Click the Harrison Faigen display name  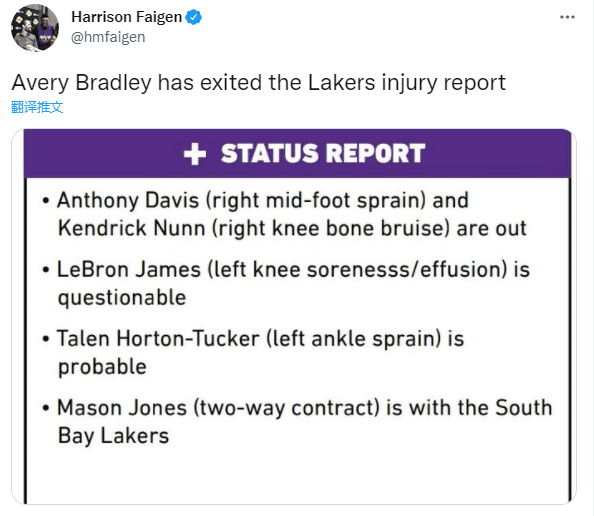[x=127, y=17]
